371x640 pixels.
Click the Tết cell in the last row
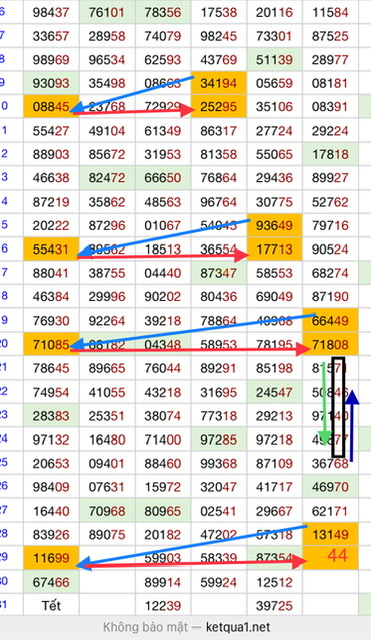point(51,605)
